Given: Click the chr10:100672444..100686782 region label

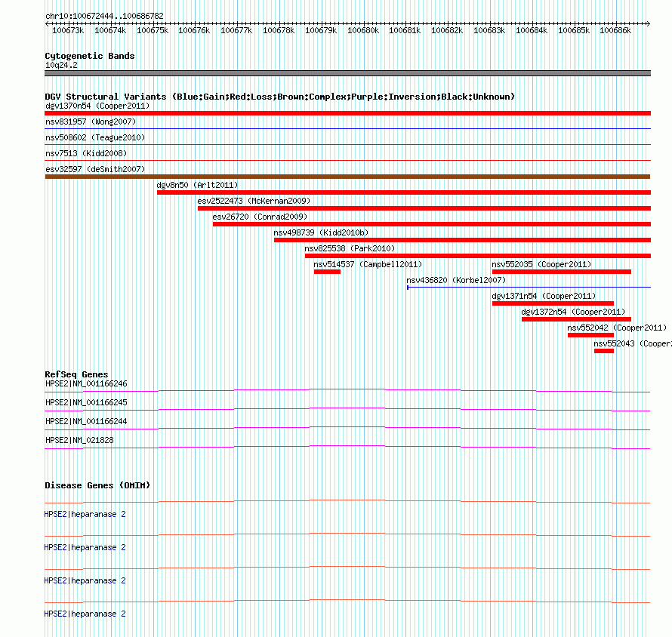Looking at the screenshot, I should click(x=104, y=16).
